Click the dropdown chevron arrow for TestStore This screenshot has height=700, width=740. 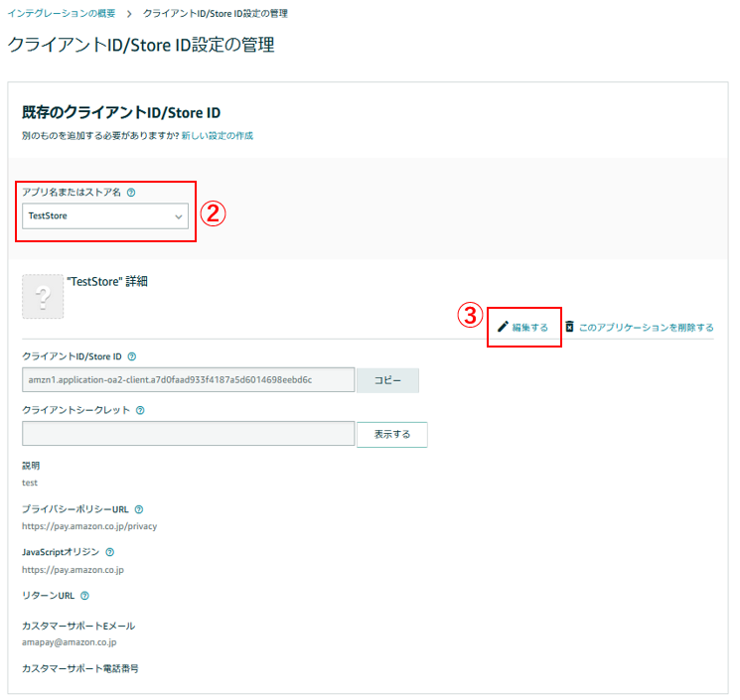point(179,215)
